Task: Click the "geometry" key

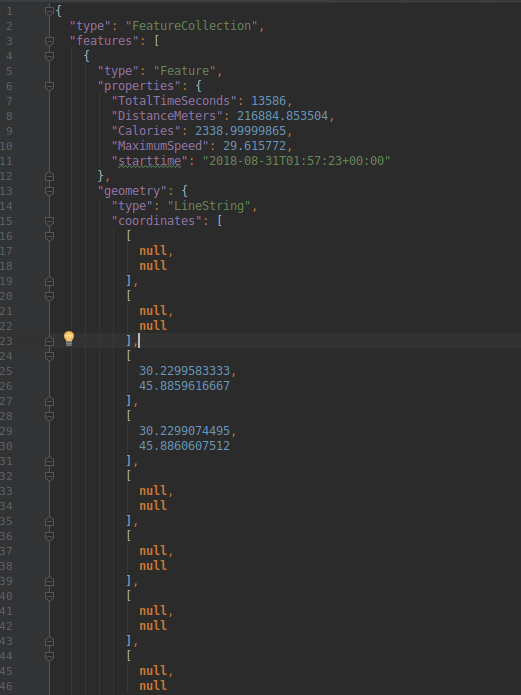Action: [x=132, y=191]
